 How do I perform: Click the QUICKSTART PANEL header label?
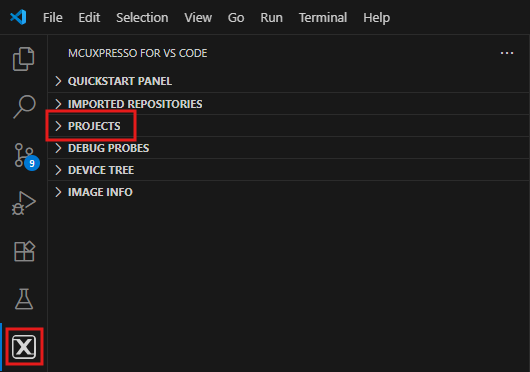click(x=120, y=81)
